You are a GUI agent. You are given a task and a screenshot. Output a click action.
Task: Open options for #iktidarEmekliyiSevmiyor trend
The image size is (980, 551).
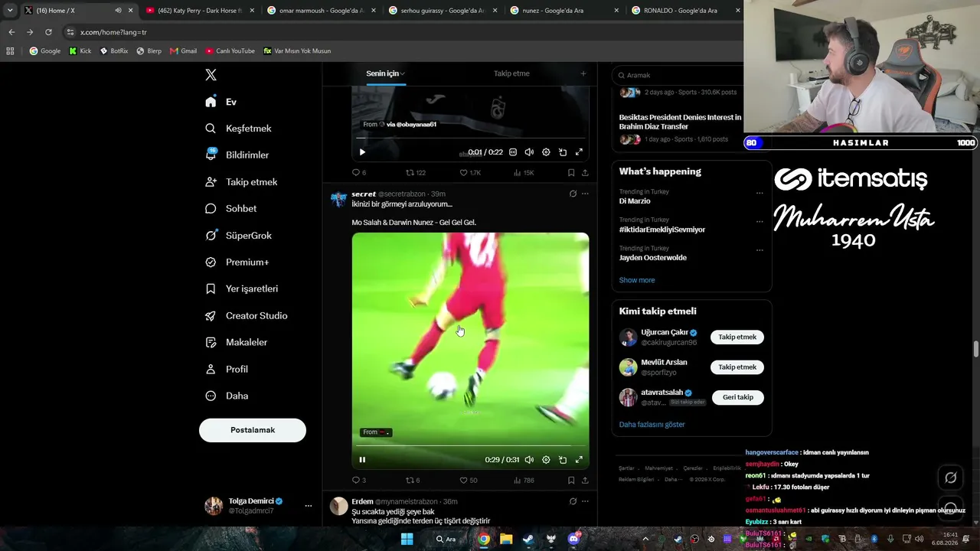(x=759, y=221)
